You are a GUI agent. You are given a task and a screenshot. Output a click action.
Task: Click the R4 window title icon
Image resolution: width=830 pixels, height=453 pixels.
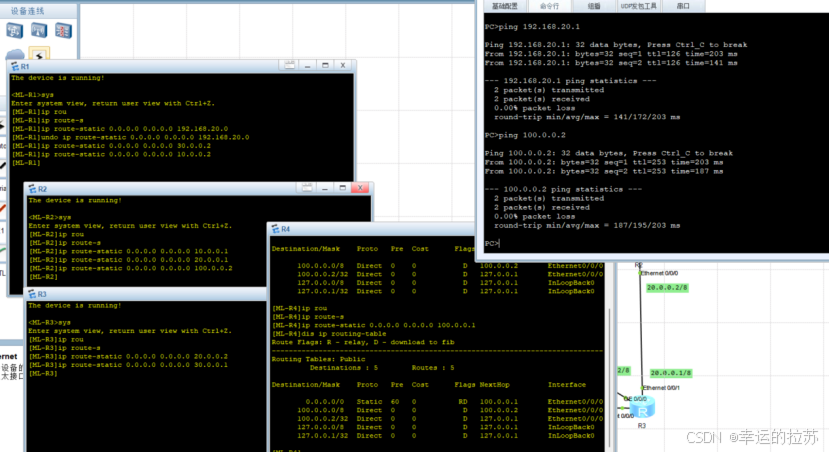(275, 229)
